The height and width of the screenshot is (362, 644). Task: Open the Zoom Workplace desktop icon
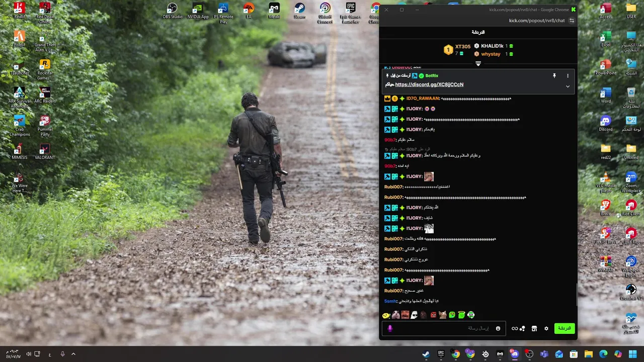pyautogui.click(x=631, y=182)
